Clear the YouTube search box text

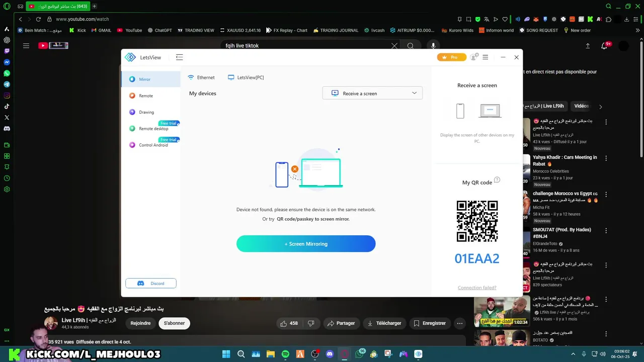pyautogui.click(x=394, y=46)
